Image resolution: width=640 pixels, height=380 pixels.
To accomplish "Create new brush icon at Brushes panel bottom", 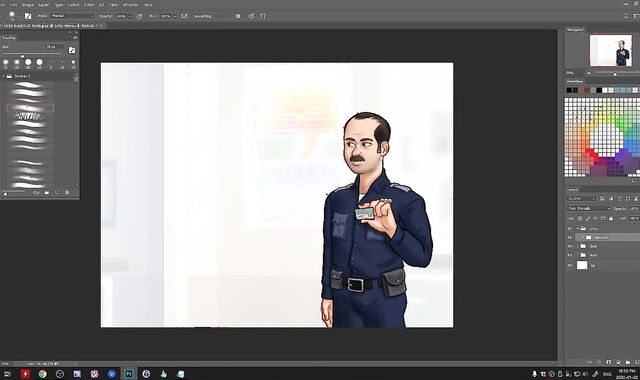I will [57, 193].
